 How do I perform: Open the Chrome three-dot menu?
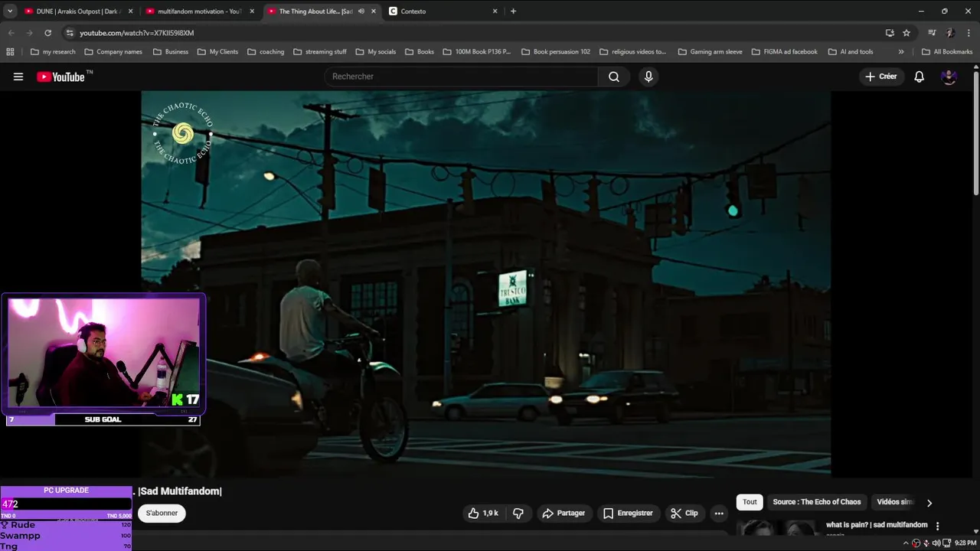click(969, 33)
